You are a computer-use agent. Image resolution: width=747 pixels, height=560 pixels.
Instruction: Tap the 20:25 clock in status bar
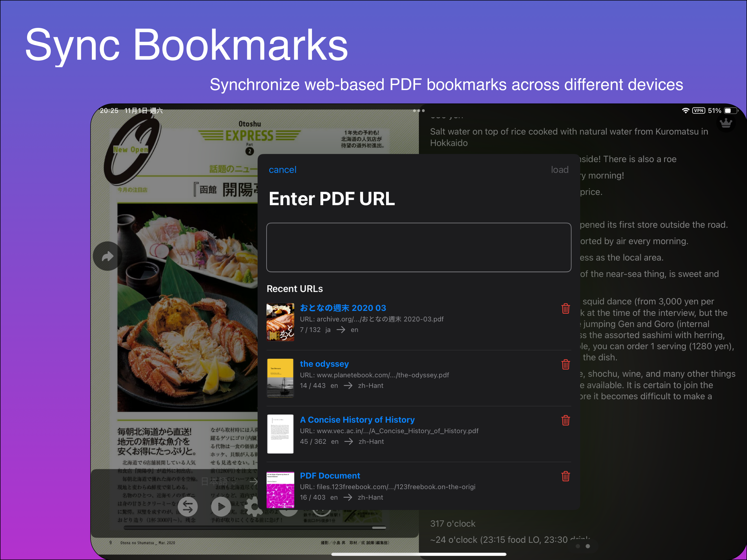click(x=109, y=110)
